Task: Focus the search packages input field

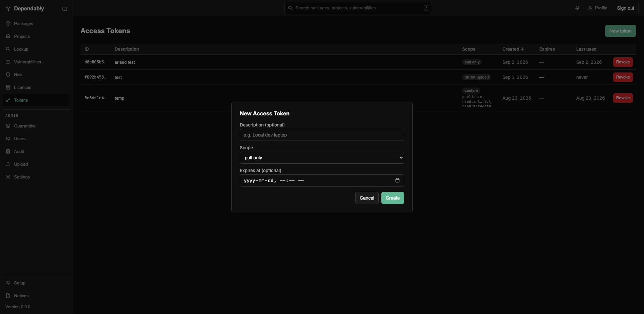Action: point(358,8)
